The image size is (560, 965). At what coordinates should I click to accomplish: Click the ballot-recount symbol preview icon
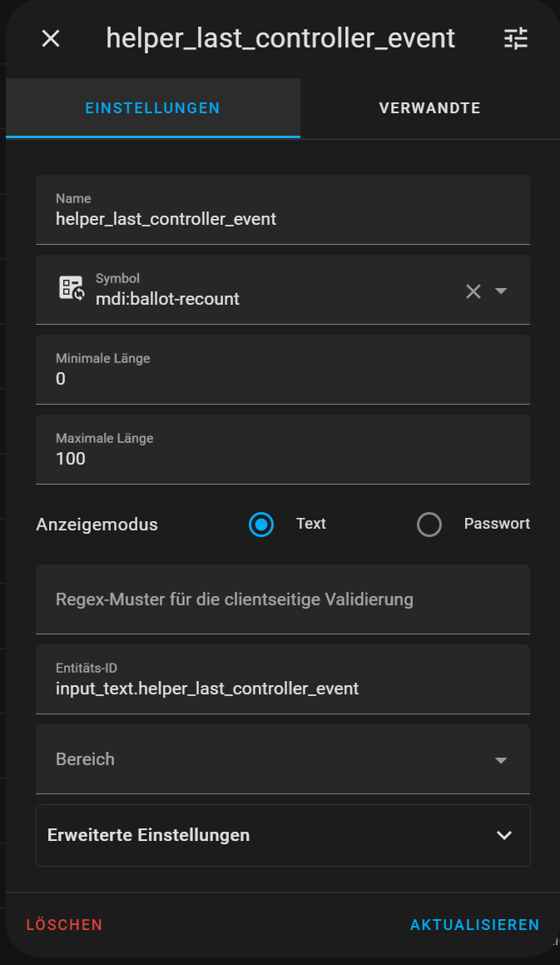pyautogui.click(x=71, y=288)
